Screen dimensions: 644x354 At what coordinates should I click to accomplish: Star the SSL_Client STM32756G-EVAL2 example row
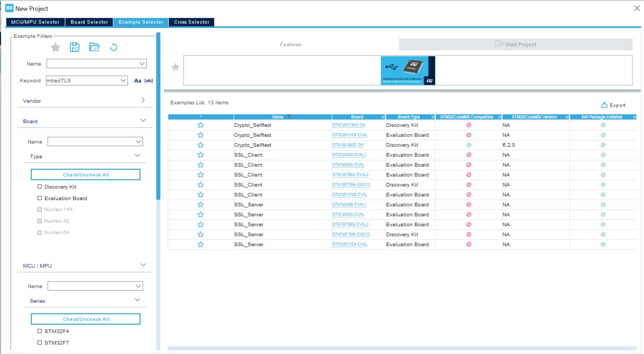(x=201, y=175)
